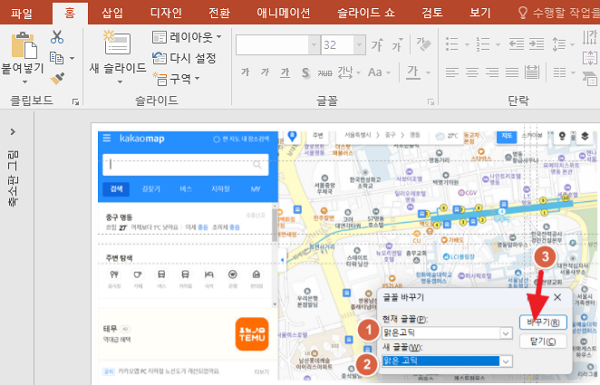Click the 닫기 button in dialog

pos(543,341)
